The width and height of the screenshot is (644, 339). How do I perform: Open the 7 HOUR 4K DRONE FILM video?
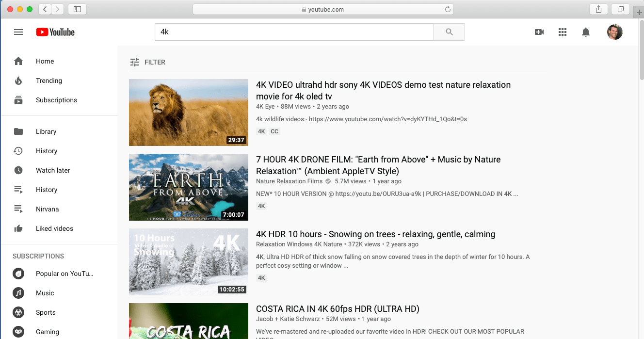[x=378, y=165]
